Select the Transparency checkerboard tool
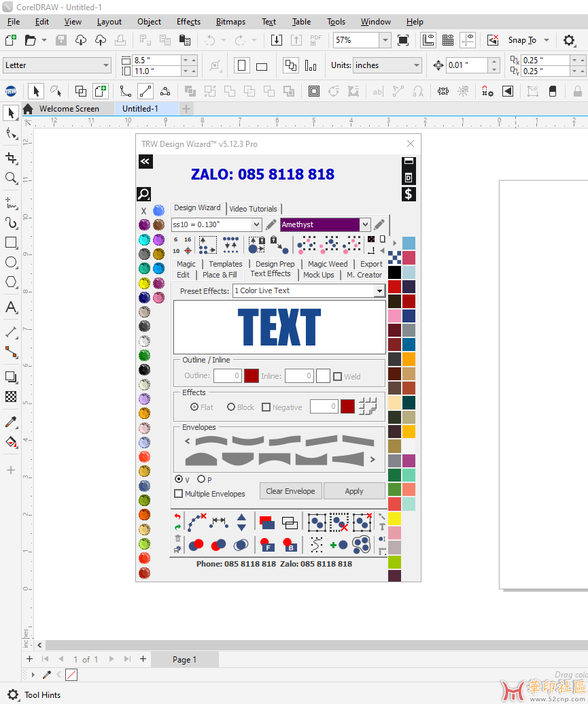The height and width of the screenshot is (704, 588). [11, 397]
